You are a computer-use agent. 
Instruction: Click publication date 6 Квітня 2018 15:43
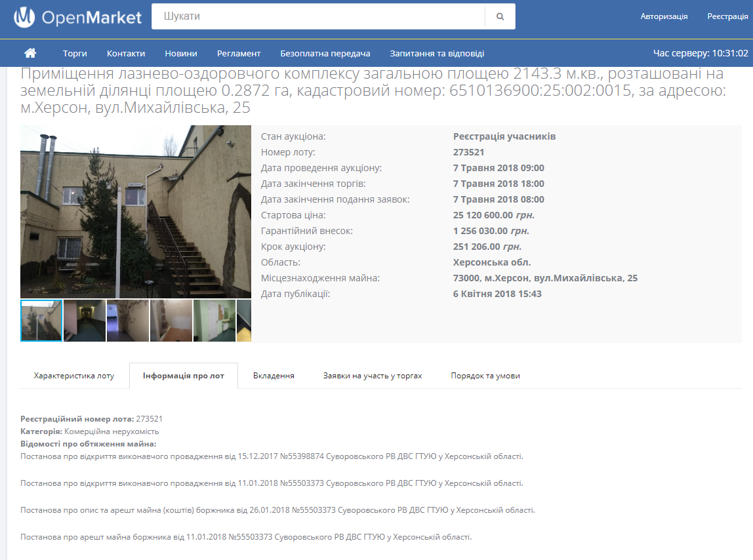[497, 294]
